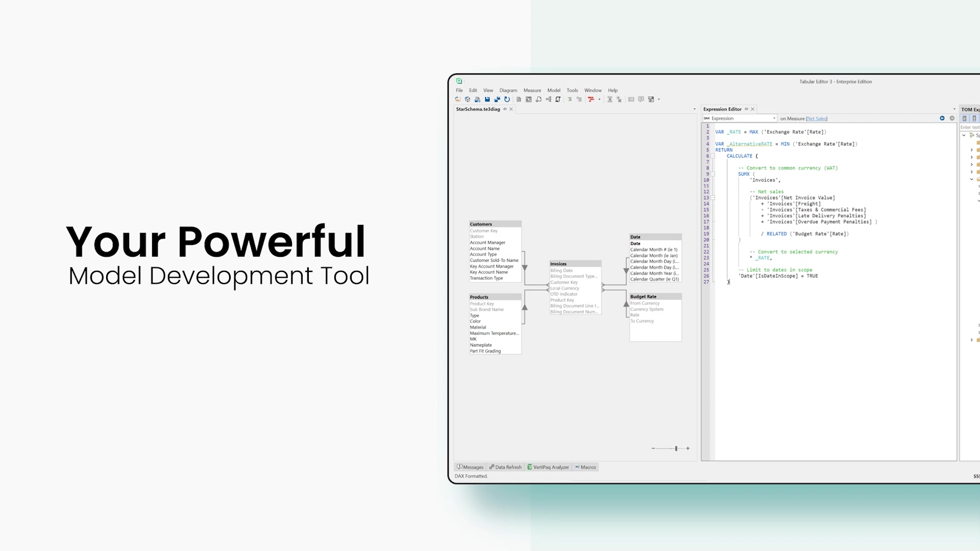The image size is (980, 551).
Task: Open the DAX Expression property dropdown
Action: pos(774,118)
